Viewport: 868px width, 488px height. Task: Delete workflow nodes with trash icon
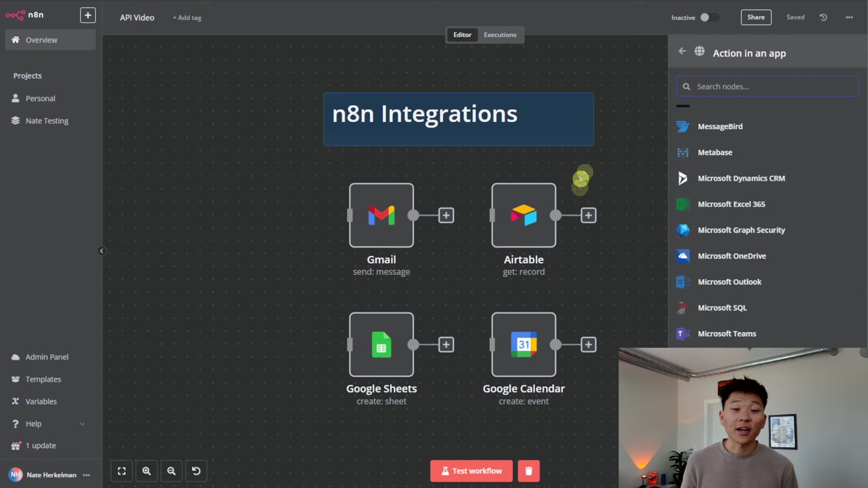528,471
